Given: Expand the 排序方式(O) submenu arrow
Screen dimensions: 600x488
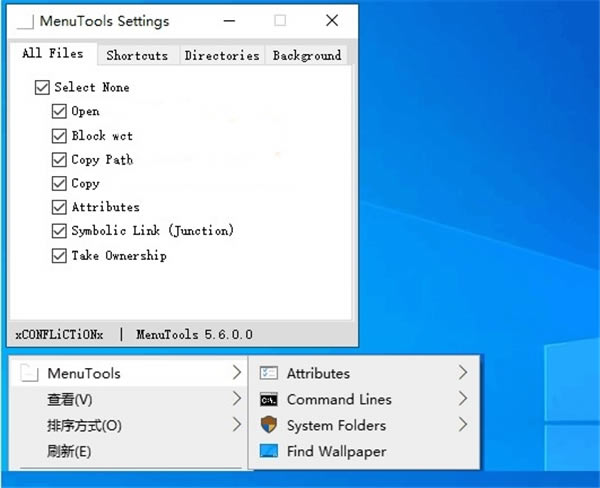Looking at the screenshot, I should pyautogui.click(x=237, y=425).
